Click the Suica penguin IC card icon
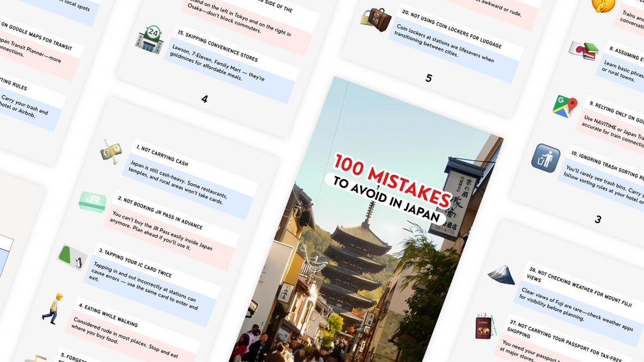Image resolution: width=644 pixels, height=362 pixels. click(x=72, y=258)
